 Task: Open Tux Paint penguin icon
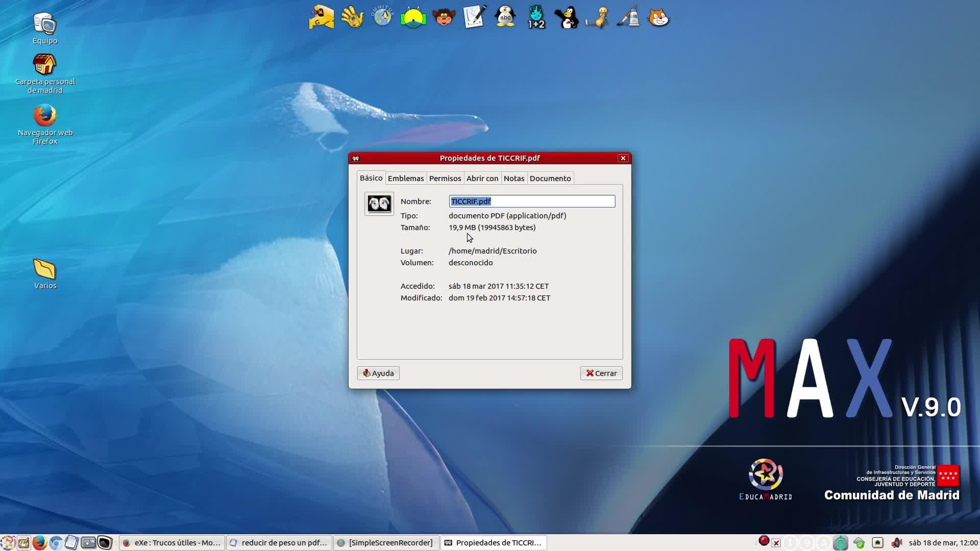tap(566, 17)
